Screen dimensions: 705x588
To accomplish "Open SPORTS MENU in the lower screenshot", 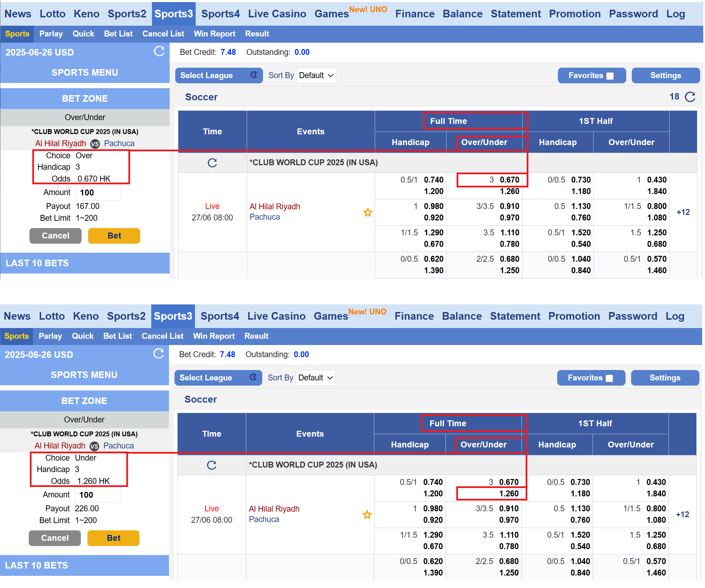I will (x=84, y=375).
